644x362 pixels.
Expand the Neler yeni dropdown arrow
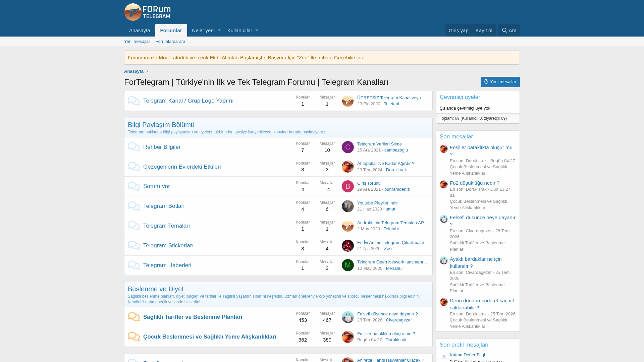tap(219, 31)
